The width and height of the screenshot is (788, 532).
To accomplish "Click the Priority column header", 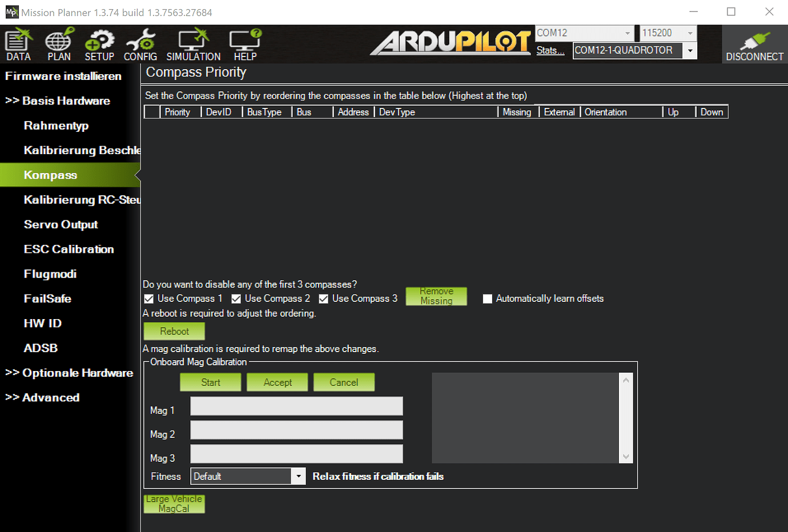I will 180,112.
